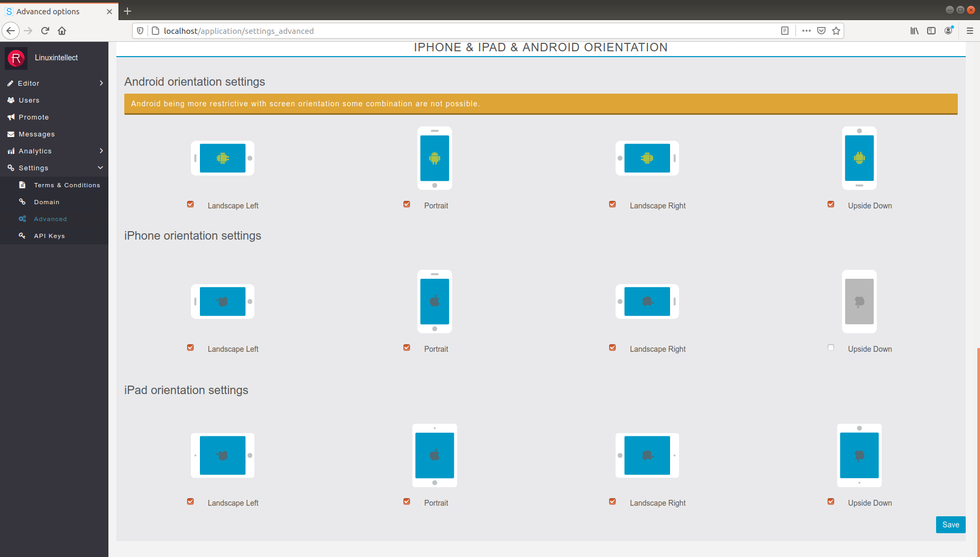Select the Advanced settings link
Viewport: 980px width, 557px height.
coord(50,218)
